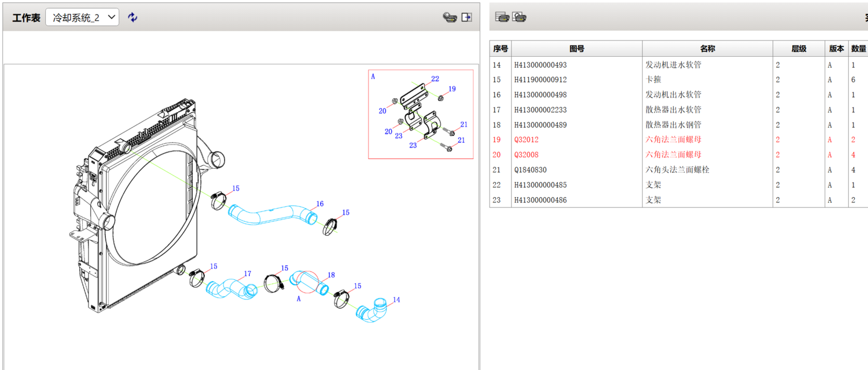
Task: Click the second print icon above the parts table
Action: 519,17
